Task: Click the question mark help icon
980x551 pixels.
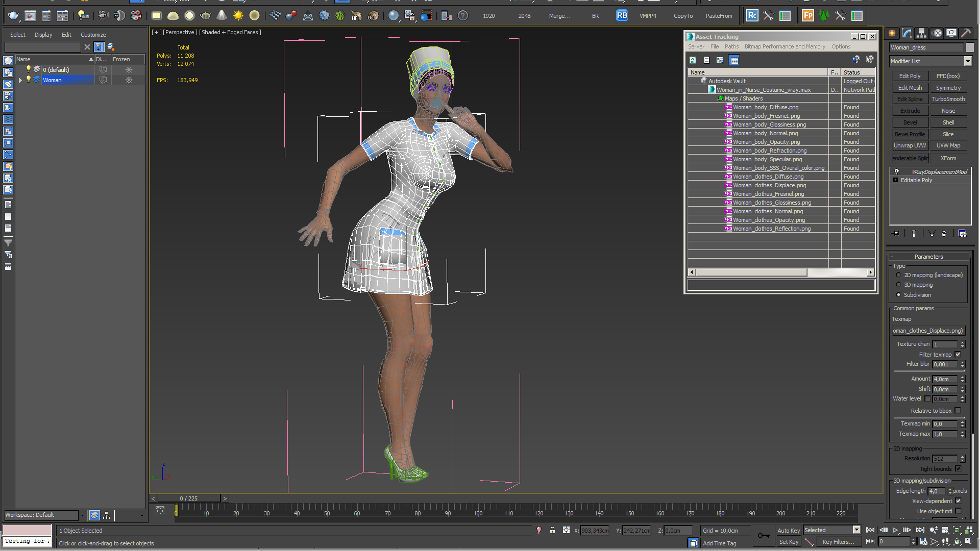Action: [x=463, y=16]
